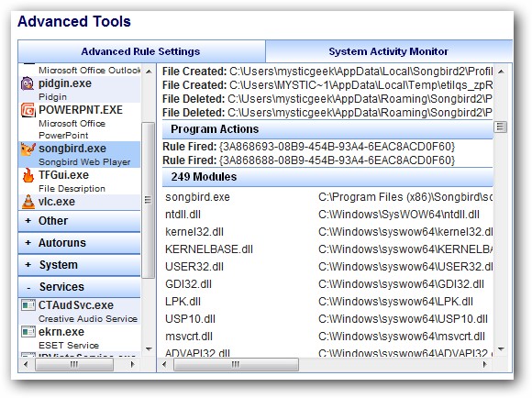The image size is (532, 398).
Task: Click the second File Deleted entry
Action: pyautogui.click(x=327, y=113)
